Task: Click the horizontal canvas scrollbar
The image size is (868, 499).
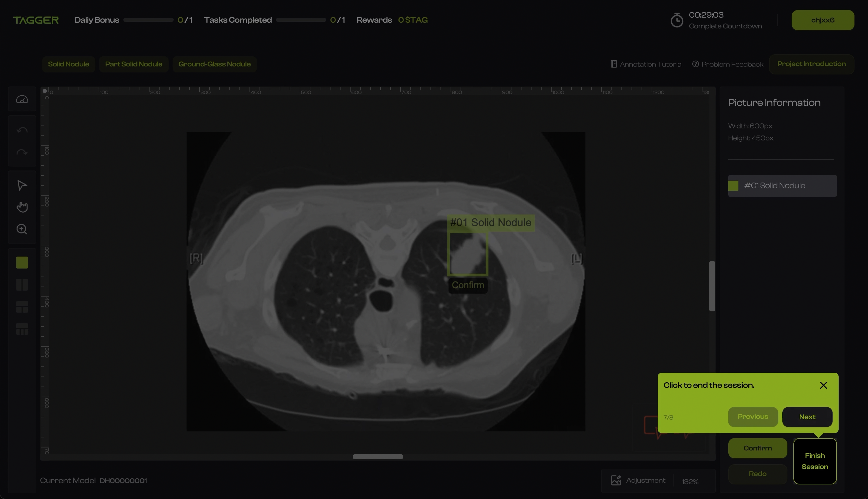Action: 378,456
